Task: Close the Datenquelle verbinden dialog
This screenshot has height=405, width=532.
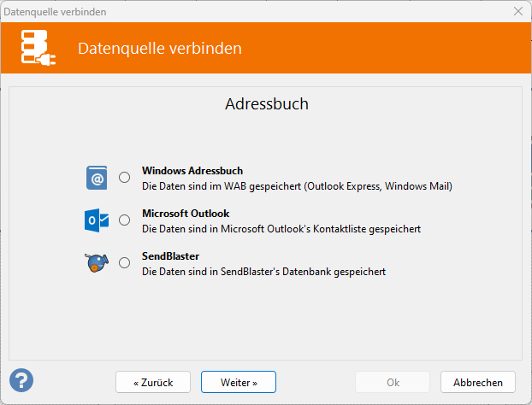Action: tap(518, 11)
